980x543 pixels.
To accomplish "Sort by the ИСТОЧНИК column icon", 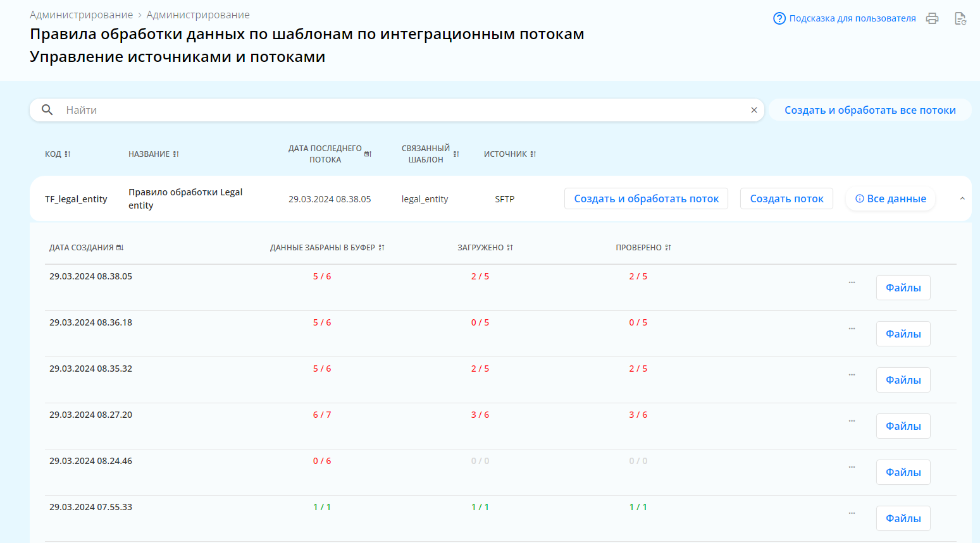I will point(533,154).
